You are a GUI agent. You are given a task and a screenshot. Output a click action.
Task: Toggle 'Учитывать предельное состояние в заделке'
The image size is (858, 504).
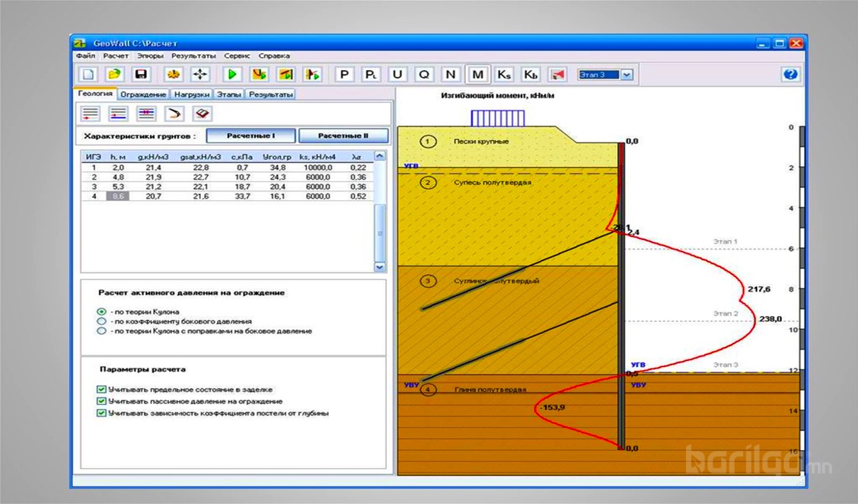click(101, 389)
